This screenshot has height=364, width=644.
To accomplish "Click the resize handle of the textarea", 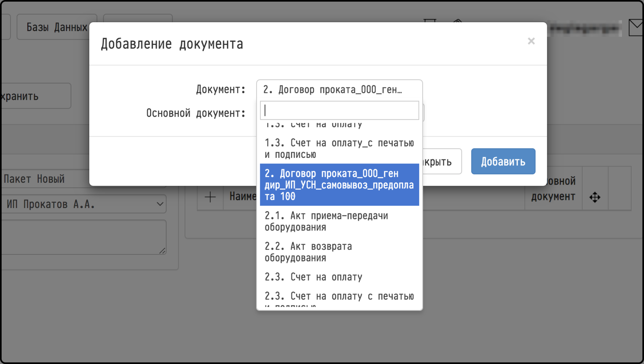I will click(162, 251).
